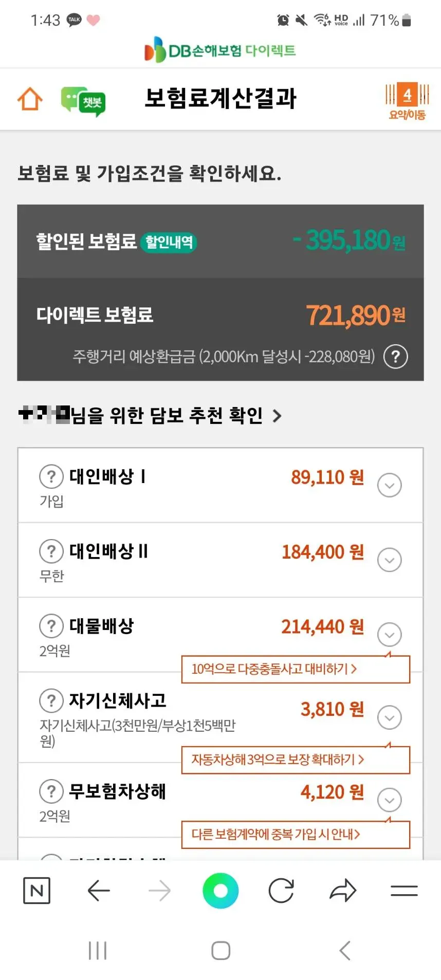The height and width of the screenshot is (980, 441).
Task: Click the question mark icon for 대물배상
Action: [x=51, y=626]
